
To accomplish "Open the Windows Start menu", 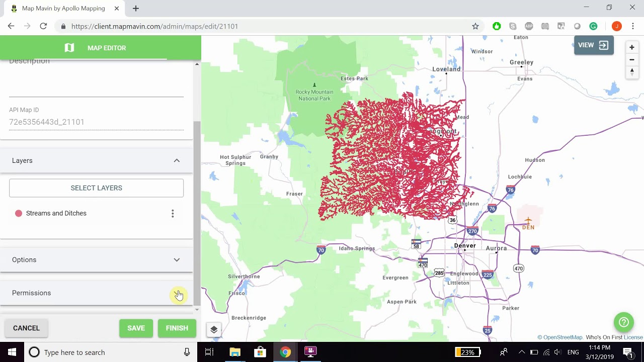I will tap(12, 352).
